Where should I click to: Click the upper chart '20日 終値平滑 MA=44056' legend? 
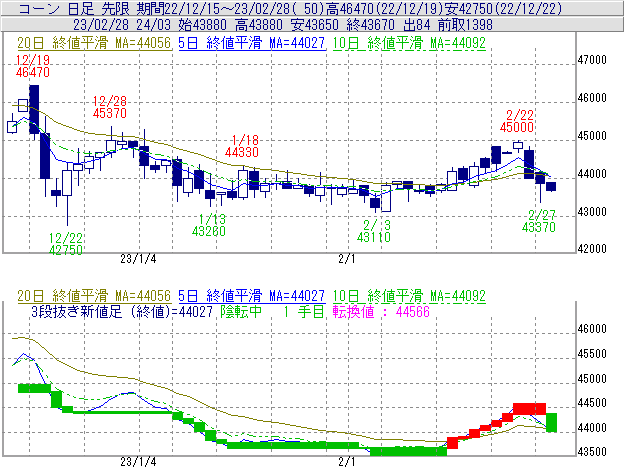[x=94, y=43]
